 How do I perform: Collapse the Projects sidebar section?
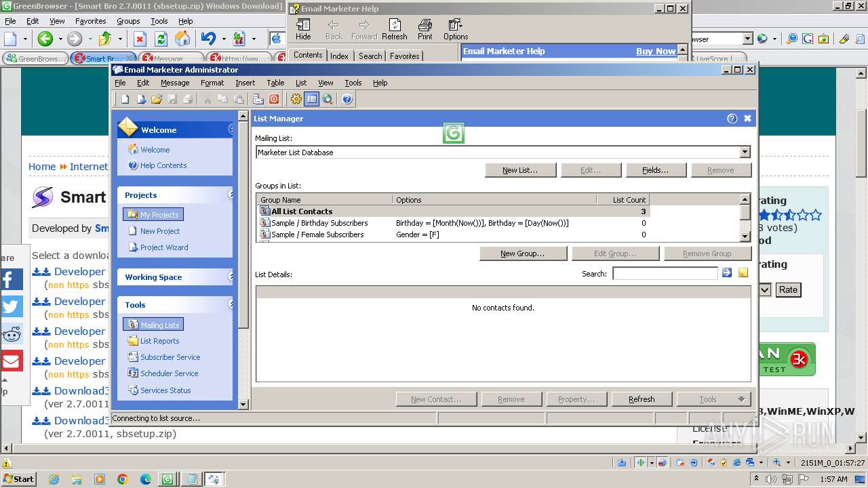[231, 195]
